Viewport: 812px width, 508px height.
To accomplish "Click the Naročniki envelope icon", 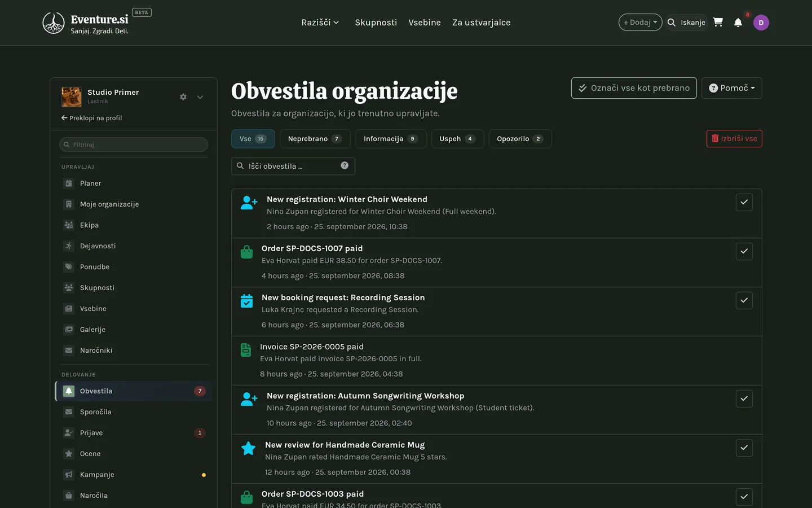I will pyautogui.click(x=69, y=351).
